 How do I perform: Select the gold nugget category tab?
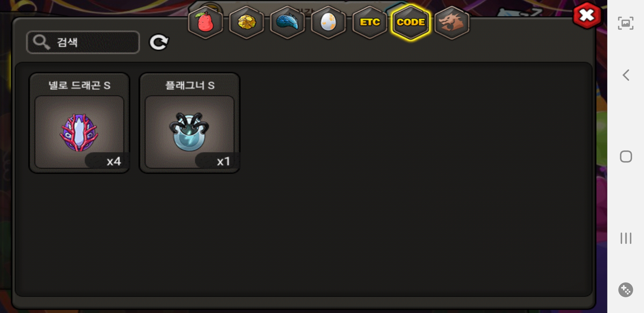(x=247, y=22)
